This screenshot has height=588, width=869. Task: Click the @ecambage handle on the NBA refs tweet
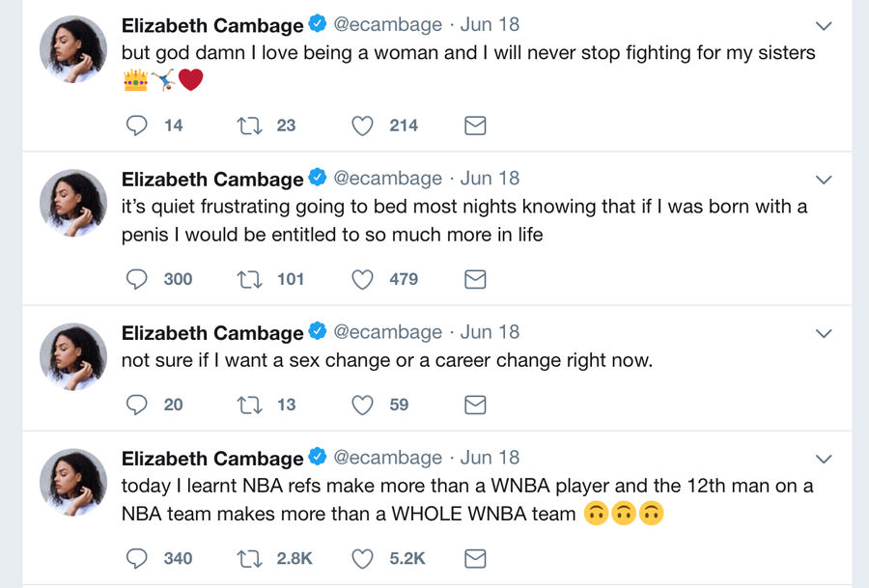[387, 458]
